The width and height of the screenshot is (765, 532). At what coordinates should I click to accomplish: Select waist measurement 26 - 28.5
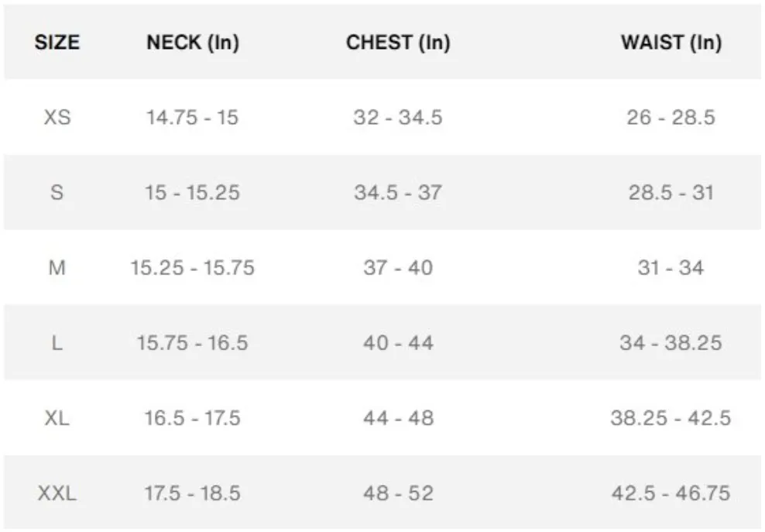click(671, 117)
